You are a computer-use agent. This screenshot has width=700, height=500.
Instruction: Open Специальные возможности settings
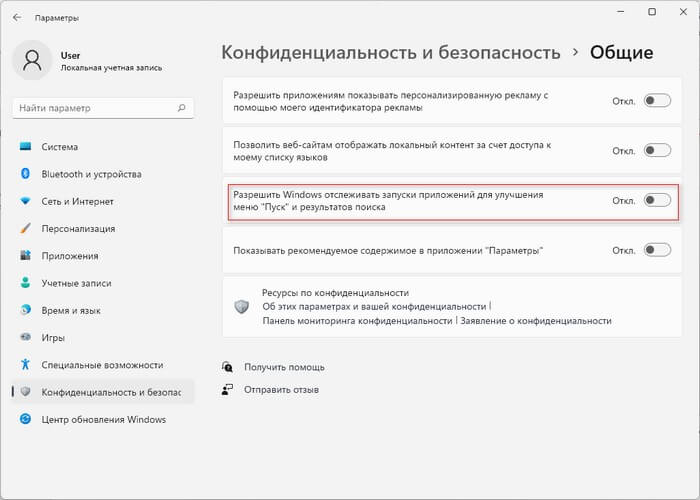coord(103,364)
